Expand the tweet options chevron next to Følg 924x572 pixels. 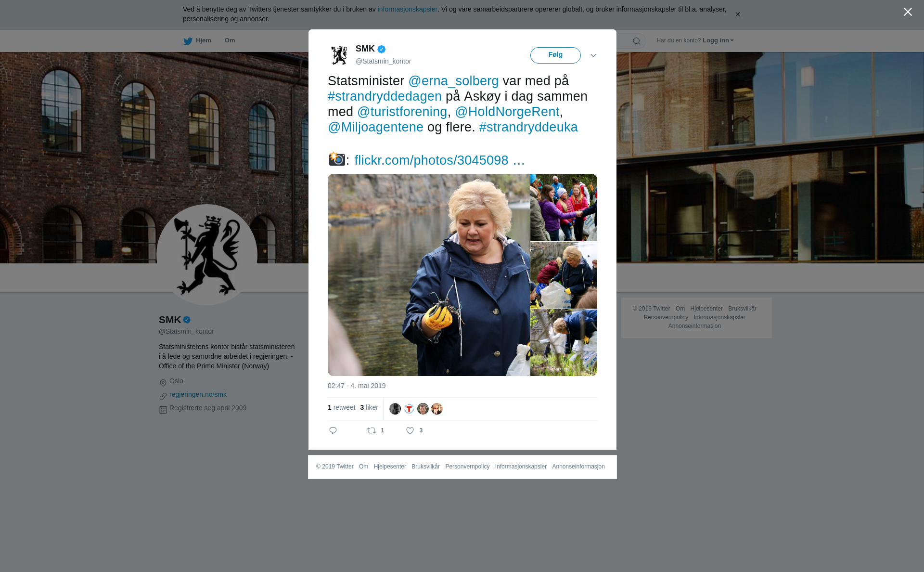pos(593,55)
